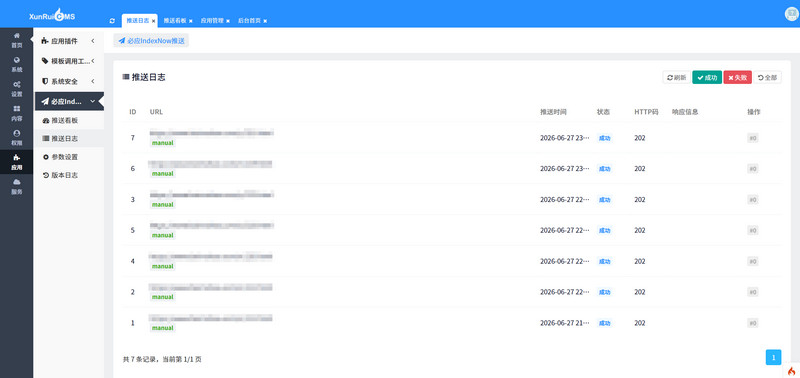
Task: Click the push time cell in row 4
Action: (x=565, y=261)
